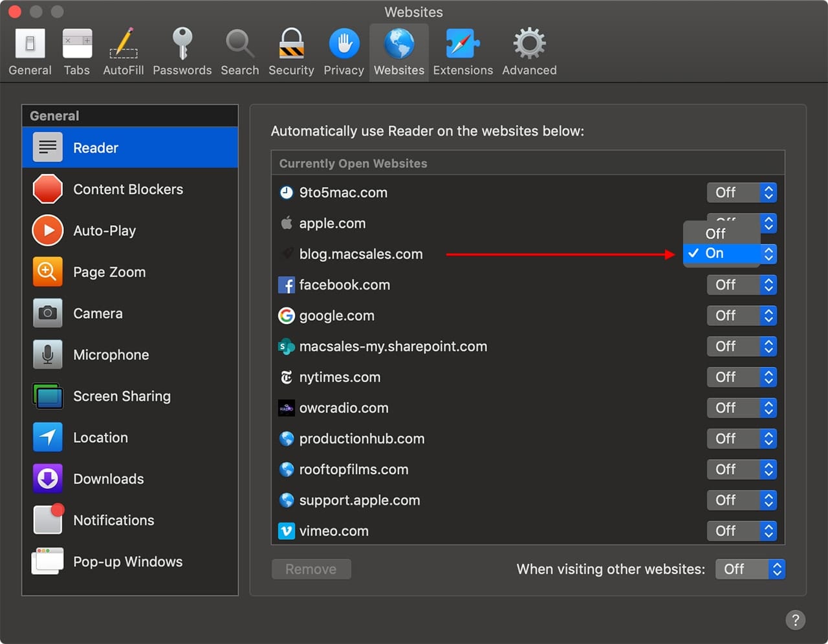The height and width of the screenshot is (644, 828).
Task: Click the help question mark button
Action: [x=795, y=620]
